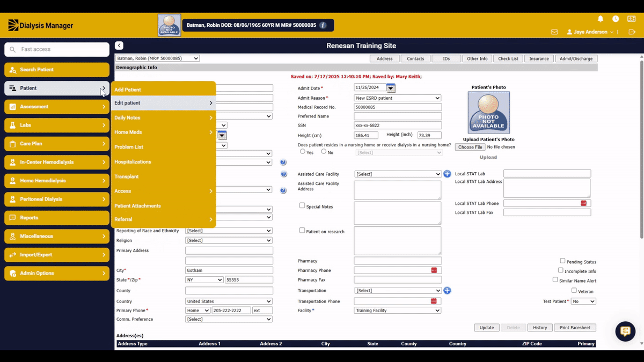Click the phone icon in Pharmacy Phone field
The image size is (644, 362).
(434, 270)
